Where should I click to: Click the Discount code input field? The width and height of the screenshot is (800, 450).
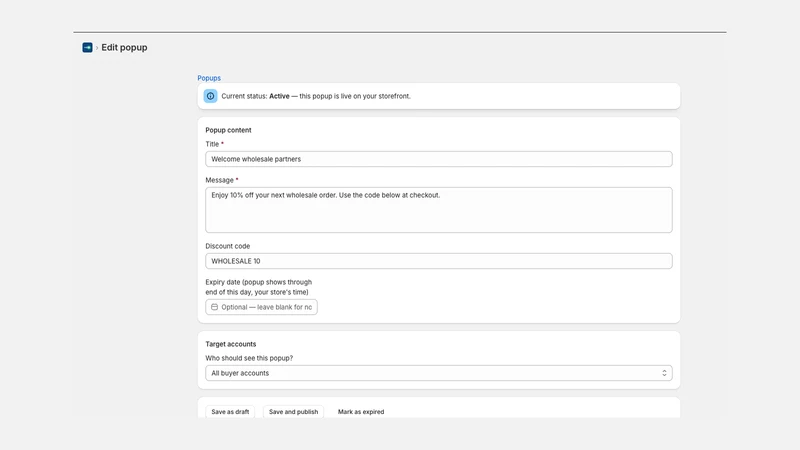point(439,261)
